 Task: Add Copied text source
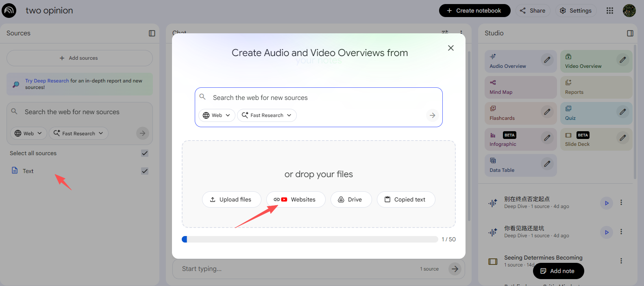click(x=406, y=199)
